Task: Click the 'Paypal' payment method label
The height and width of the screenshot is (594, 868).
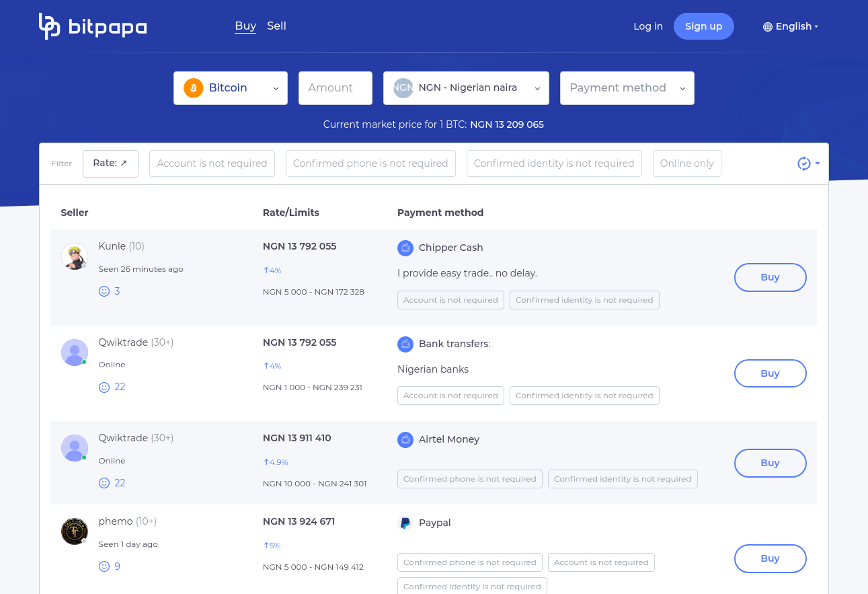Action: pos(435,523)
